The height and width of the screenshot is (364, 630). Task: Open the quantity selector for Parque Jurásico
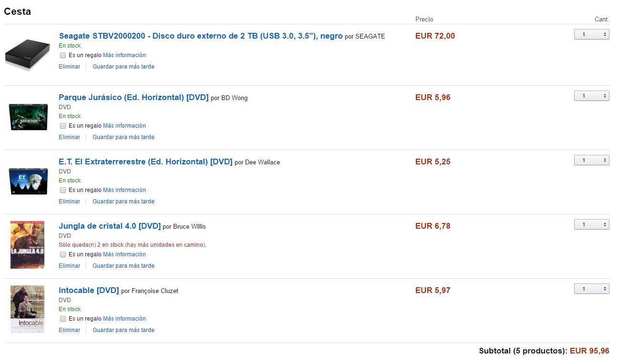[591, 96]
